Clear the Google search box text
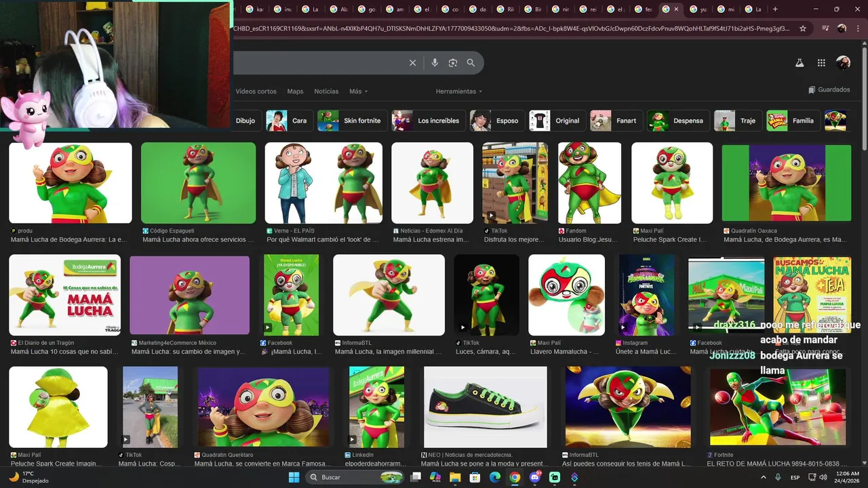This screenshot has height=488, width=868. pyautogui.click(x=412, y=63)
